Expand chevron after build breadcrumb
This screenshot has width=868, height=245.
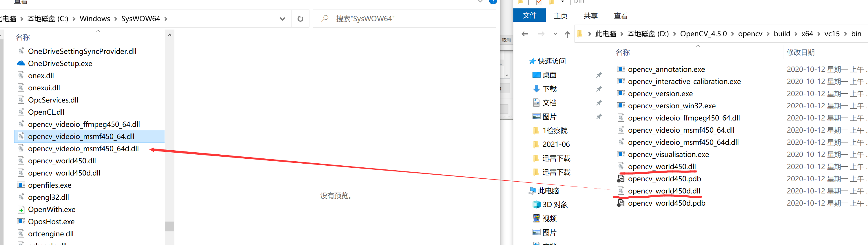[x=796, y=34]
